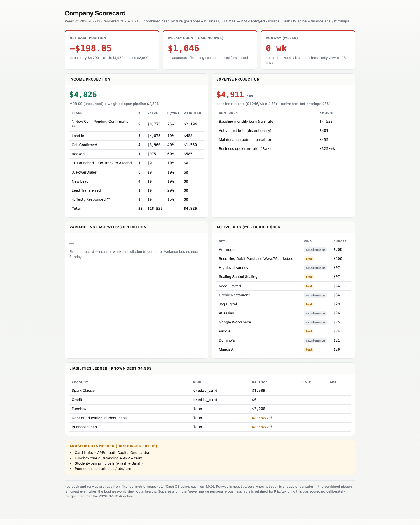420x525 pixels.
Task: Click Student-loan principals (Akash + Sarah) bullet
Action: [x=108, y=463]
